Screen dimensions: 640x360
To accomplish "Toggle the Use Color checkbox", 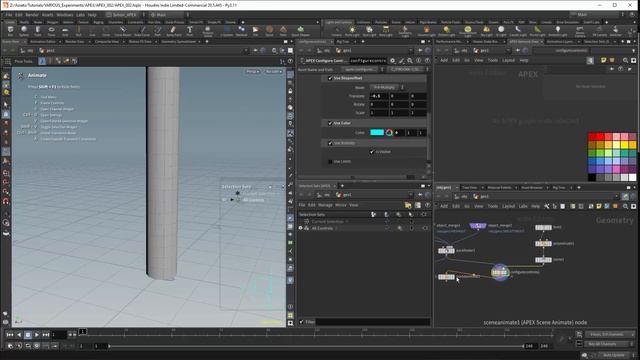I will 330,123.
